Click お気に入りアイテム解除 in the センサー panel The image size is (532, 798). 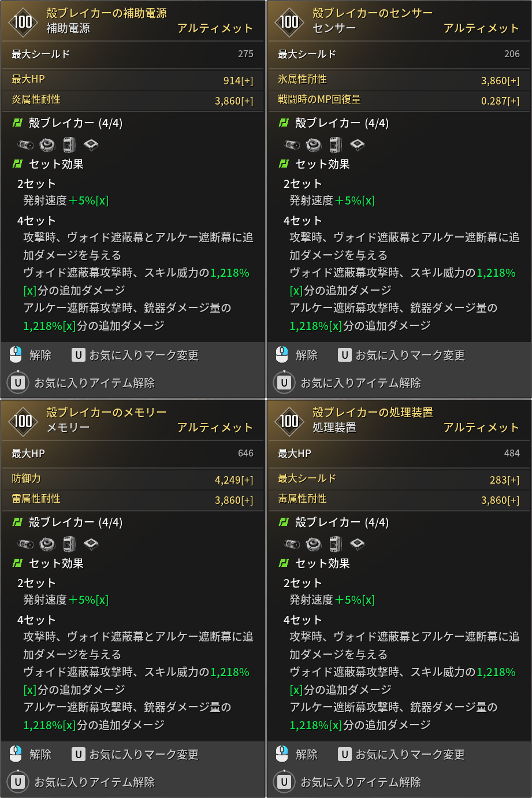coord(361,383)
